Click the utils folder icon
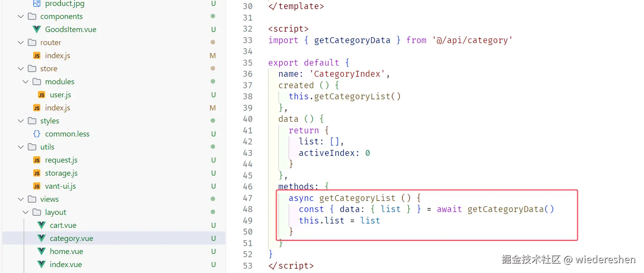The image size is (644, 273). pos(32,147)
